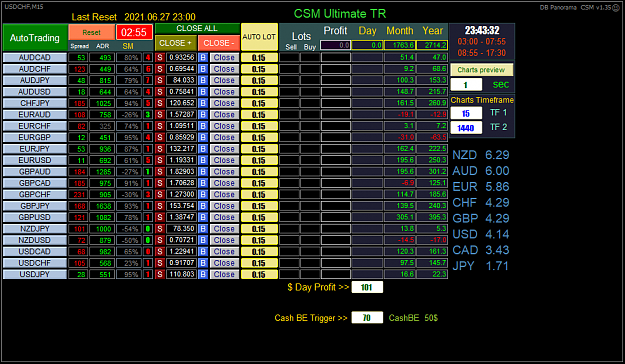Click the Close button for GBPCAD

(224, 183)
